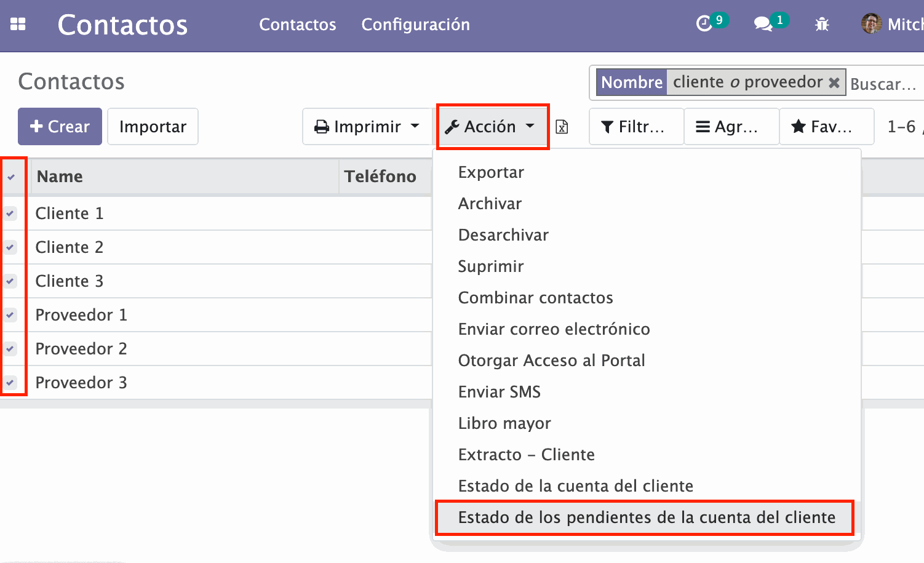Select Desarchivar in the action menu

coord(503,235)
